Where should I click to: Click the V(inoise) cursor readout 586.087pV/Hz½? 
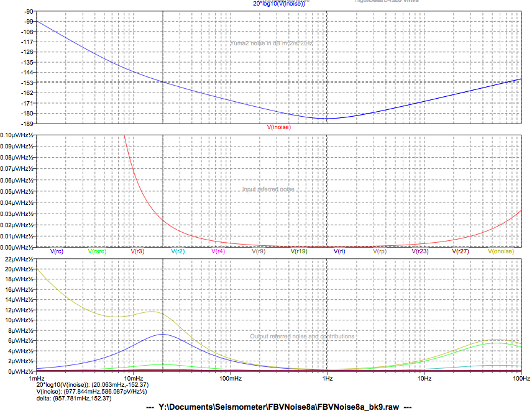pyautogui.click(x=105, y=392)
